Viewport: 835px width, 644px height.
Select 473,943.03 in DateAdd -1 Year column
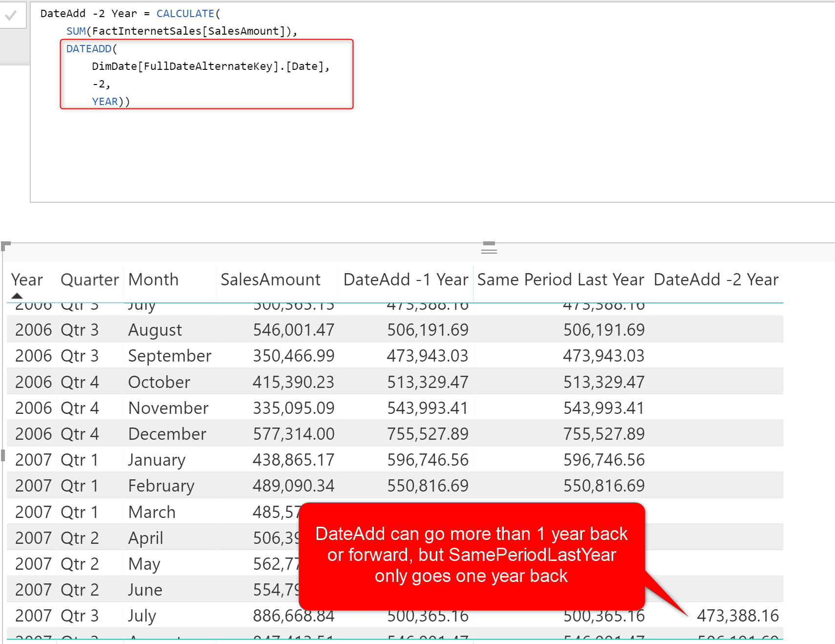point(428,356)
